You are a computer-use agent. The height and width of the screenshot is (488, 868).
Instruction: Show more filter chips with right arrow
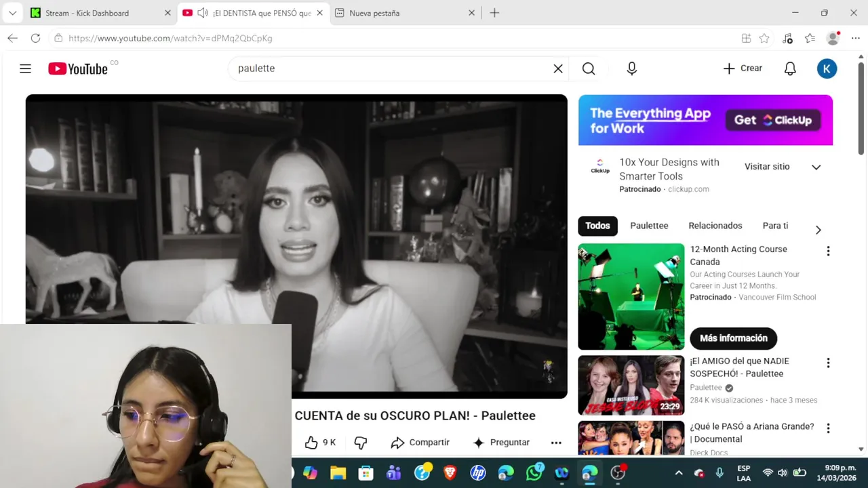click(818, 230)
